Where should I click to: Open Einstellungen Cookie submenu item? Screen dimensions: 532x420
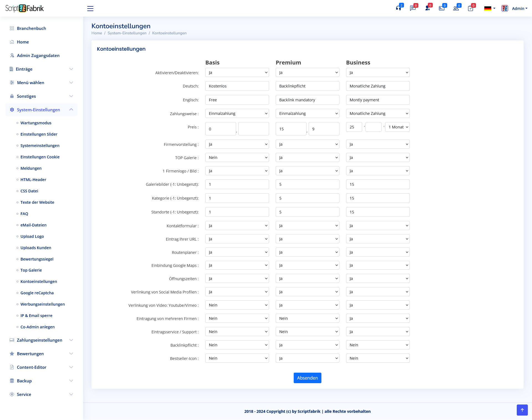pos(40,157)
